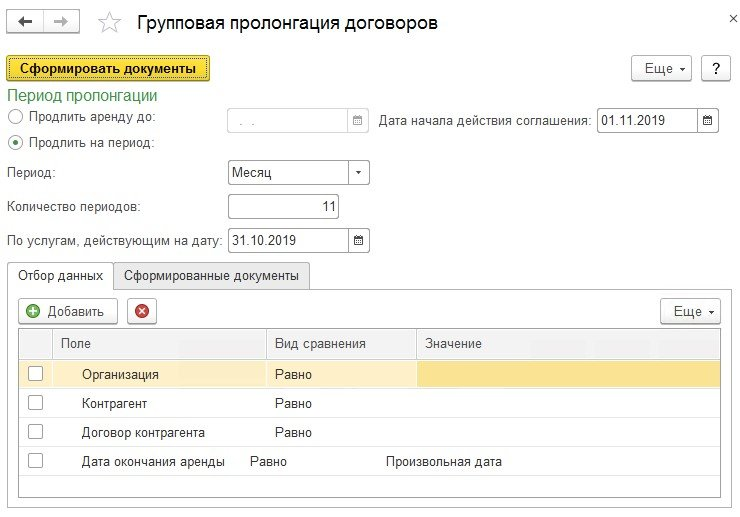
Task: Expand the Период dropdown showing Месяц
Action: click(x=359, y=172)
